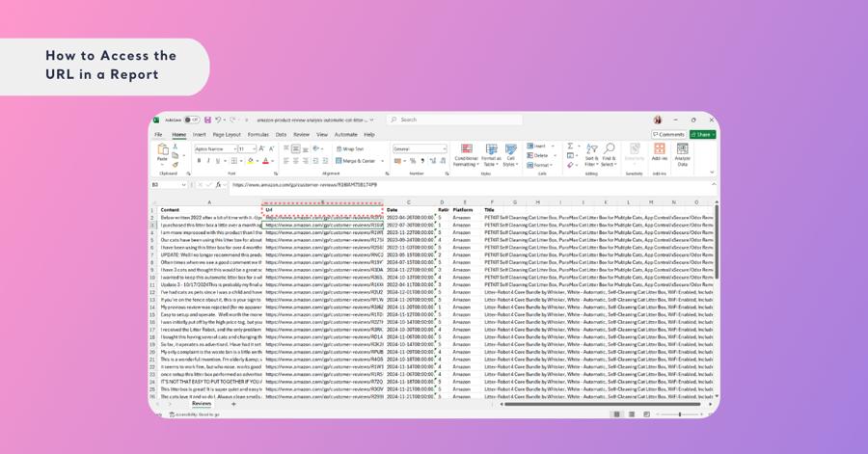This screenshot has width=868, height=454.
Task: Click Middle Align icon
Action: [x=296, y=148]
